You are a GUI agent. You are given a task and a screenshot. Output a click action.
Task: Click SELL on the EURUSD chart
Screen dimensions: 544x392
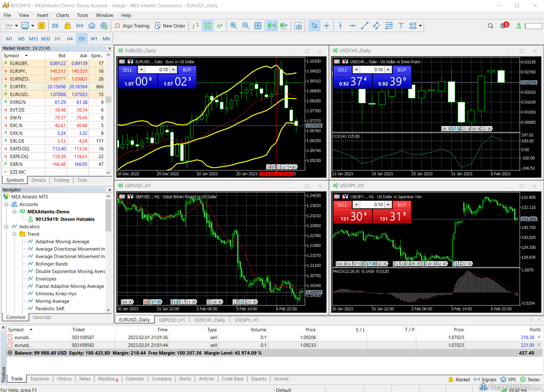(x=127, y=70)
